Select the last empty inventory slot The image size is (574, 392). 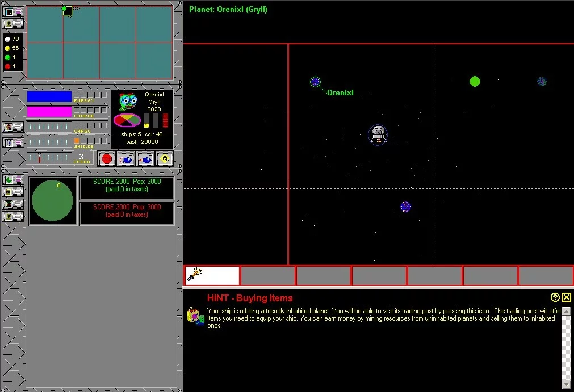tap(546, 275)
